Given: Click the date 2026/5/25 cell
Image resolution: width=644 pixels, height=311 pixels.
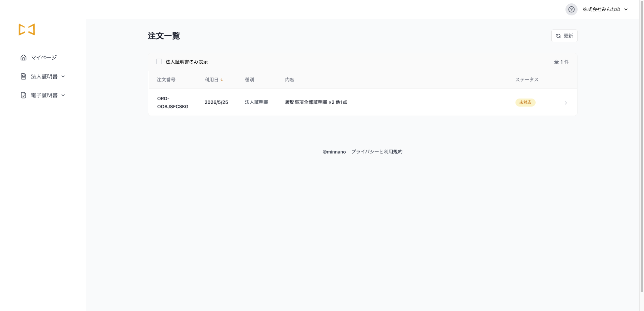Looking at the screenshot, I should point(216,102).
